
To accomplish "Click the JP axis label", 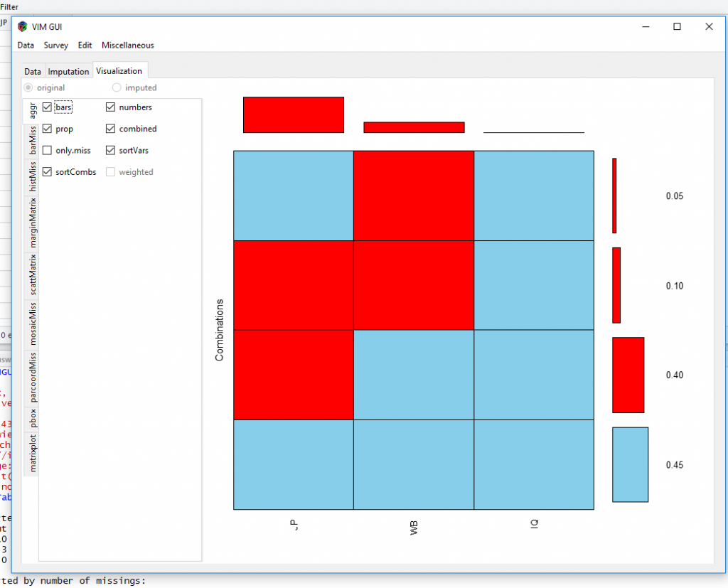I will [x=294, y=525].
